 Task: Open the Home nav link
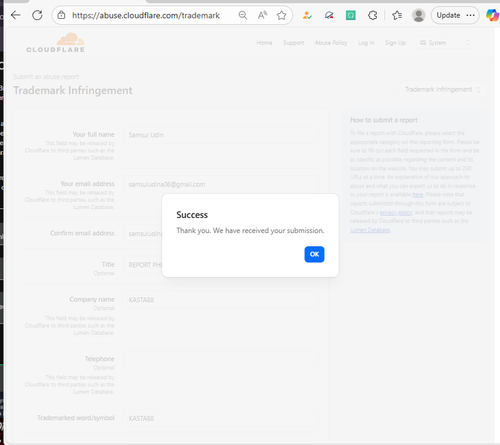(x=264, y=43)
